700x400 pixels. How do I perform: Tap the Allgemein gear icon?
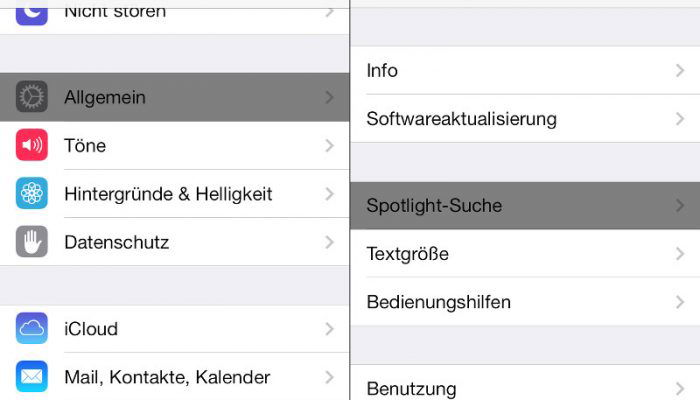click(x=32, y=96)
